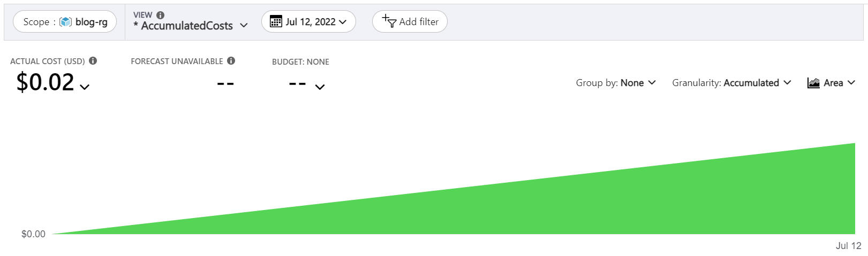
Task: Click the $0.02 actual cost value
Action: pyautogui.click(x=46, y=82)
